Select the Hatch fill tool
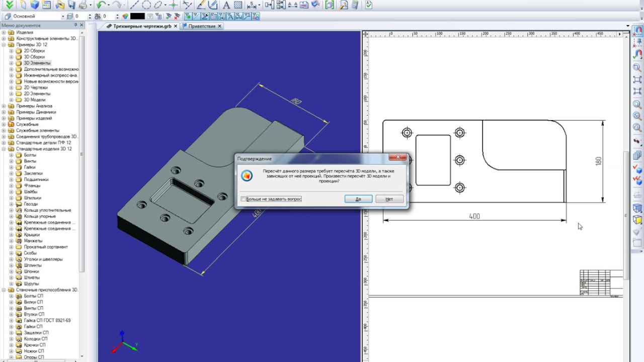 [x=238, y=5]
